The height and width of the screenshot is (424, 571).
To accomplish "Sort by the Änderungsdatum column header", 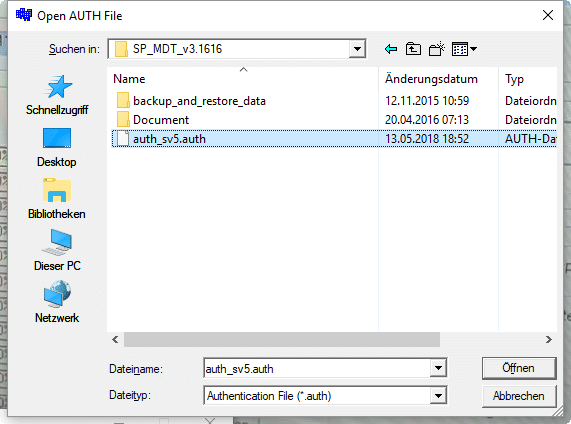I will click(x=438, y=79).
